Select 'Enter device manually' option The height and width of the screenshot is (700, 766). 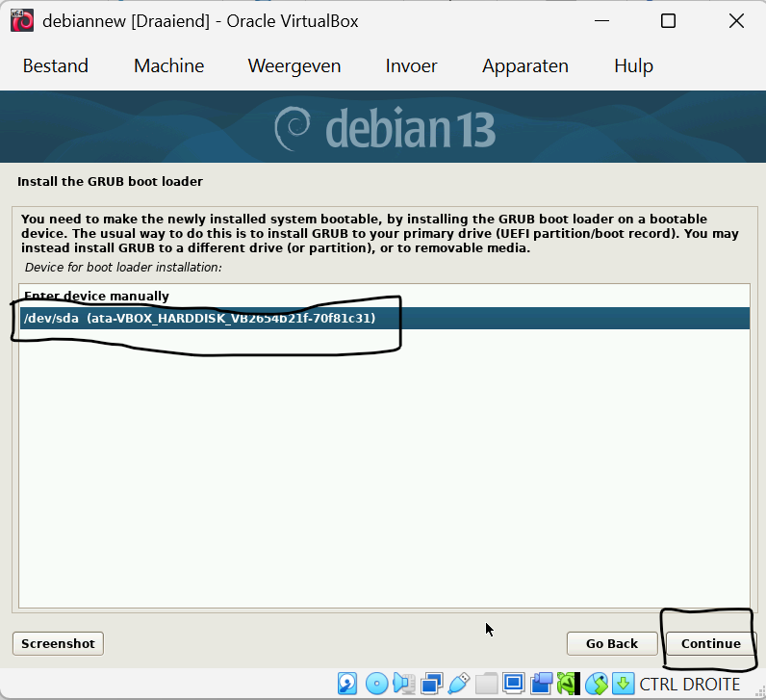(385, 297)
